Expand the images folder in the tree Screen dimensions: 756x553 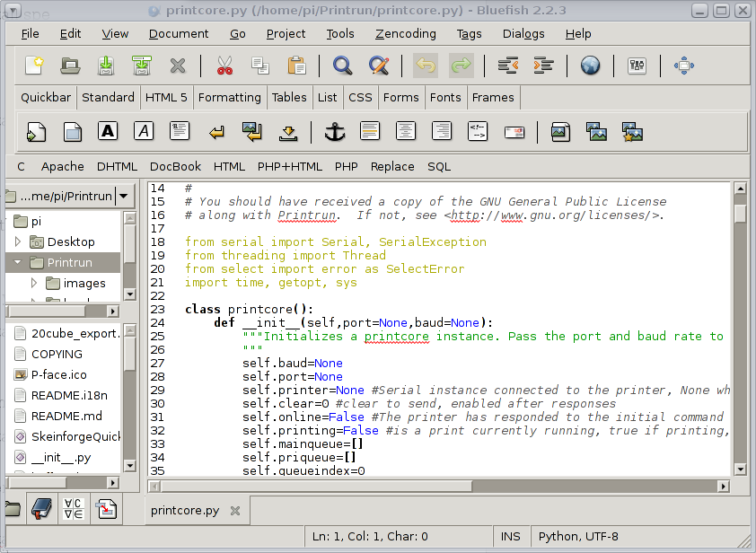pyautogui.click(x=34, y=283)
